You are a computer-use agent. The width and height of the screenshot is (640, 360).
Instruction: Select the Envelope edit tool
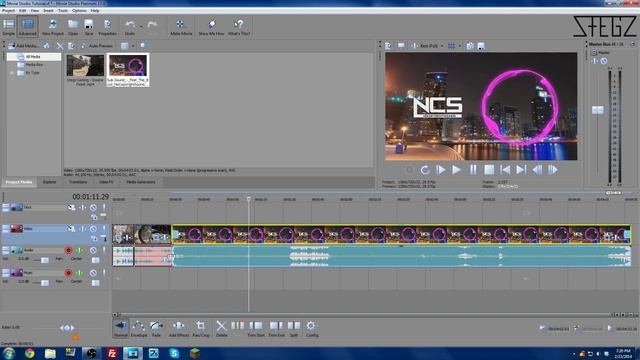(139, 329)
